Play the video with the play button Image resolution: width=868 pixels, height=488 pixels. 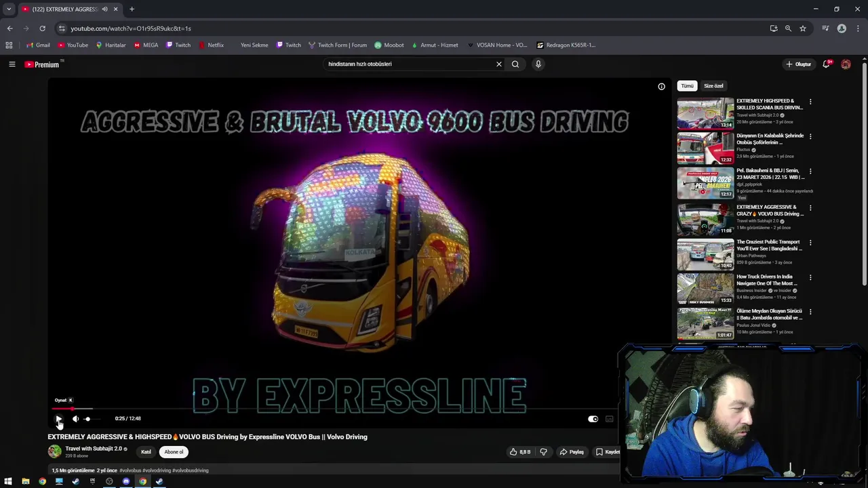click(x=59, y=419)
